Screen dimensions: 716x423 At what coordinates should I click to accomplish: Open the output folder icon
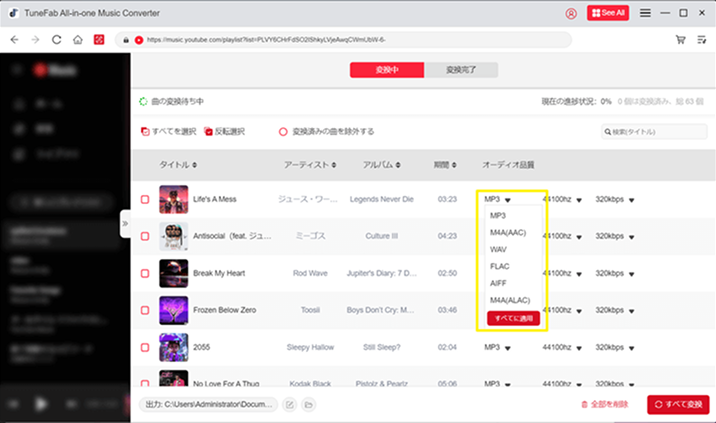[309, 404]
